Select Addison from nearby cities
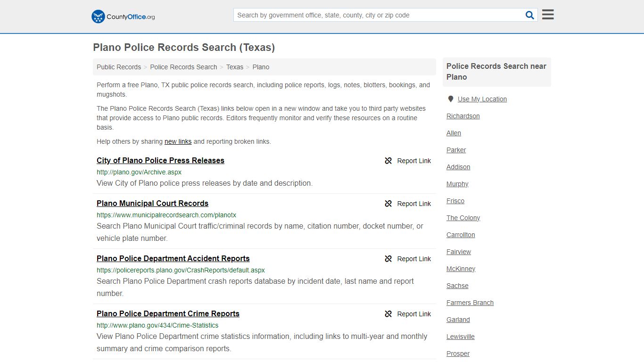 click(458, 167)
